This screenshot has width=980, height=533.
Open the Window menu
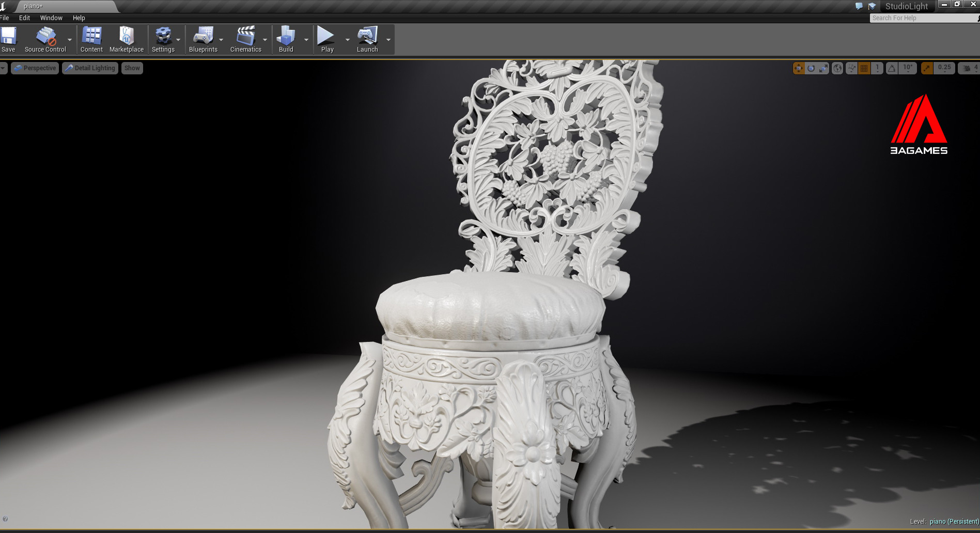51,18
